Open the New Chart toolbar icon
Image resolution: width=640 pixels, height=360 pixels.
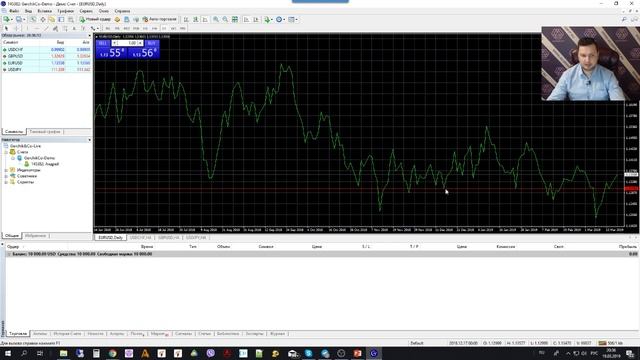[7, 19]
